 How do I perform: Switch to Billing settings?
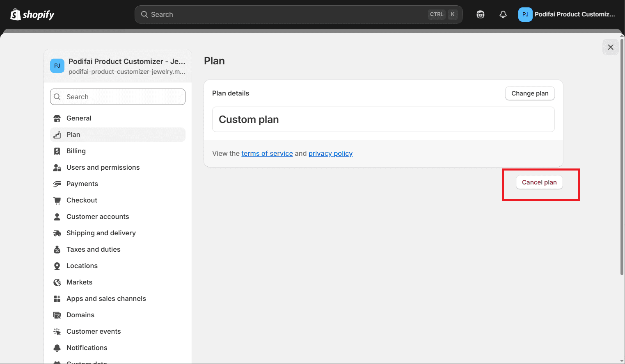click(76, 151)
